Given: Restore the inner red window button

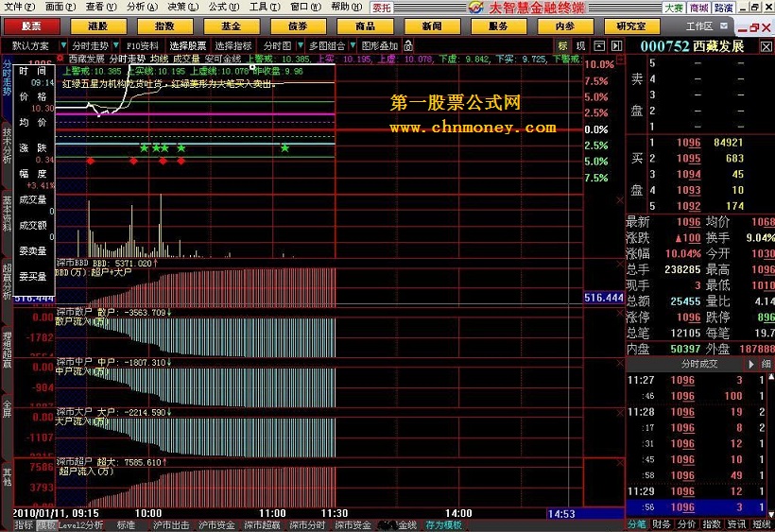Looking at the screenshot, I should tap(754, 28).
